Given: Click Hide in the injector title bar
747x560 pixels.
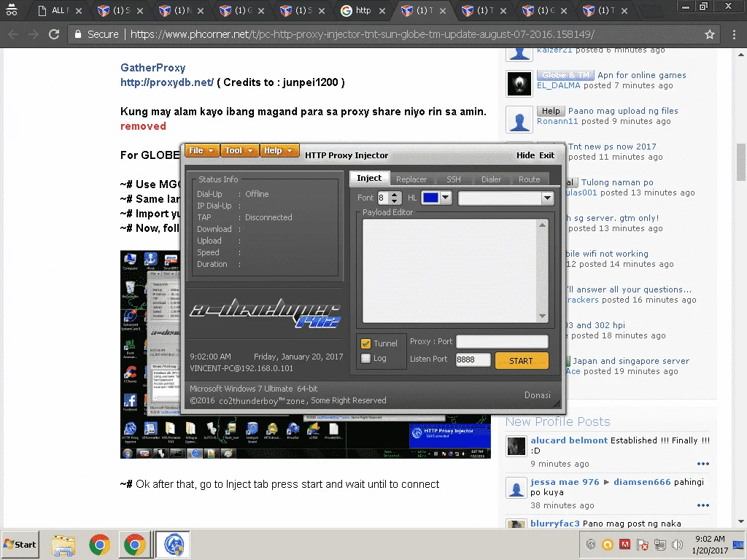Looking at the screenshot, I should [525, 155].
